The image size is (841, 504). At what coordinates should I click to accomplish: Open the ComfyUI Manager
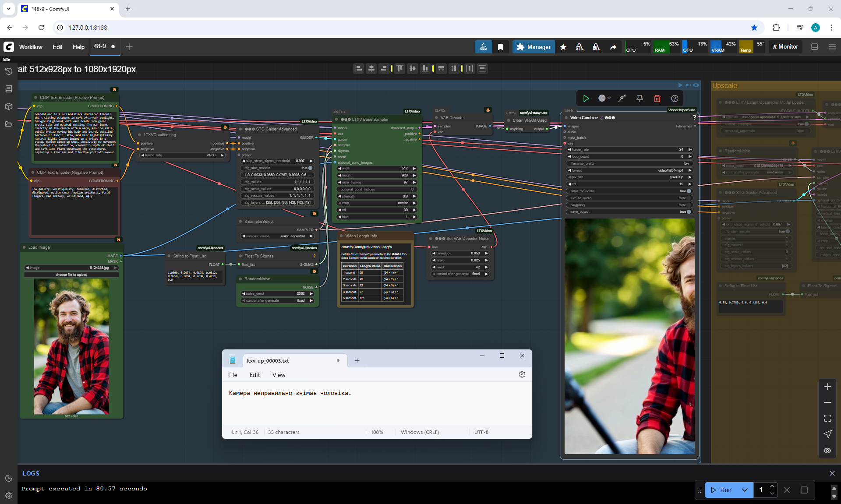[x=533, y=47]
